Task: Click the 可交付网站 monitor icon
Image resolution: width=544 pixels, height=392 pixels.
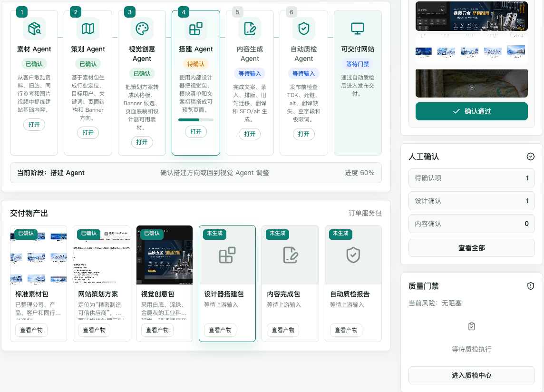Action: pos(358,29)
